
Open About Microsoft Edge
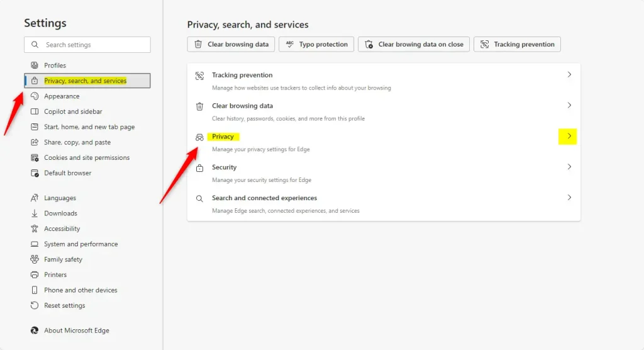click(76, 330)
